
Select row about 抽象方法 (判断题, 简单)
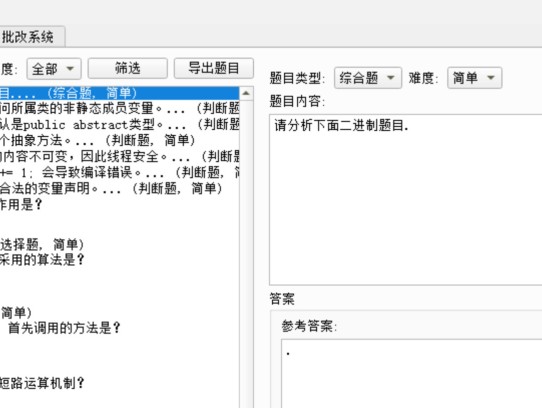(119, 140)
